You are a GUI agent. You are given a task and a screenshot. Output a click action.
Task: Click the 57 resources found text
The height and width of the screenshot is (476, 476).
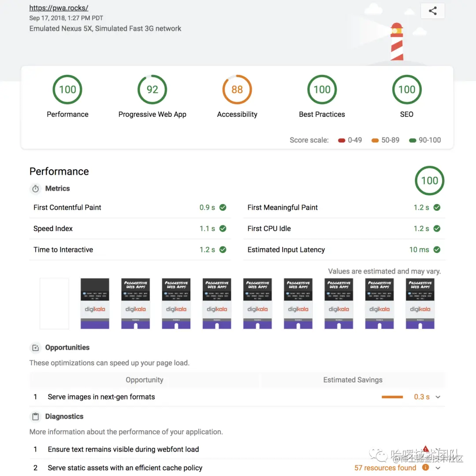(385, 468)
